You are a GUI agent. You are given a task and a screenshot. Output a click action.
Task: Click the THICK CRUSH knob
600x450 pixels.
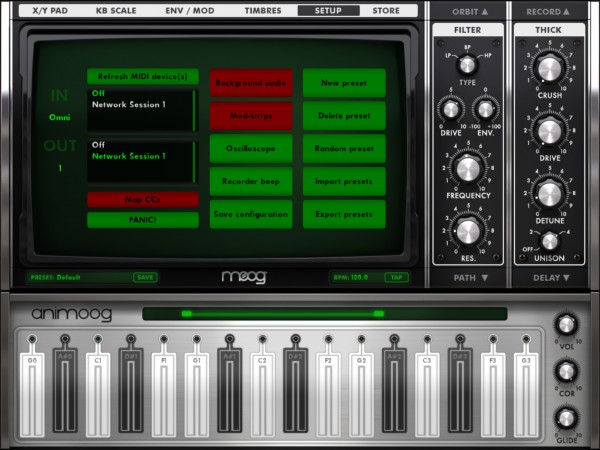[549, 68]
